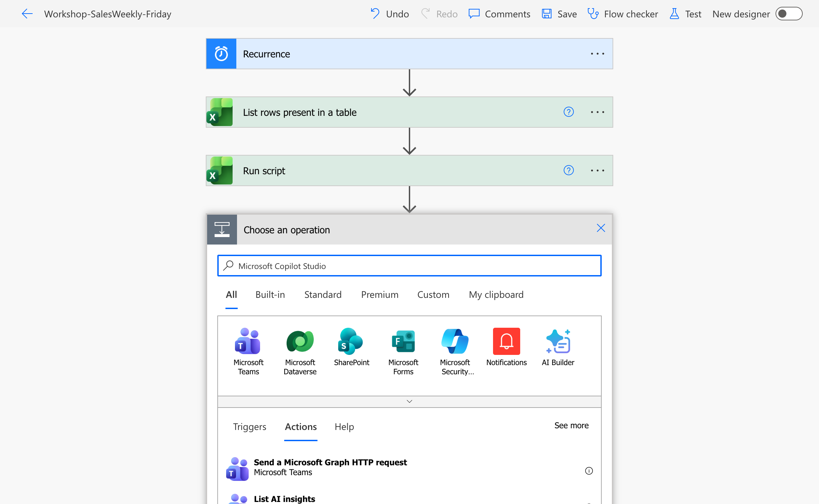Click the Excel icon on Run script
819x504 pixels.
pos(220,170)
